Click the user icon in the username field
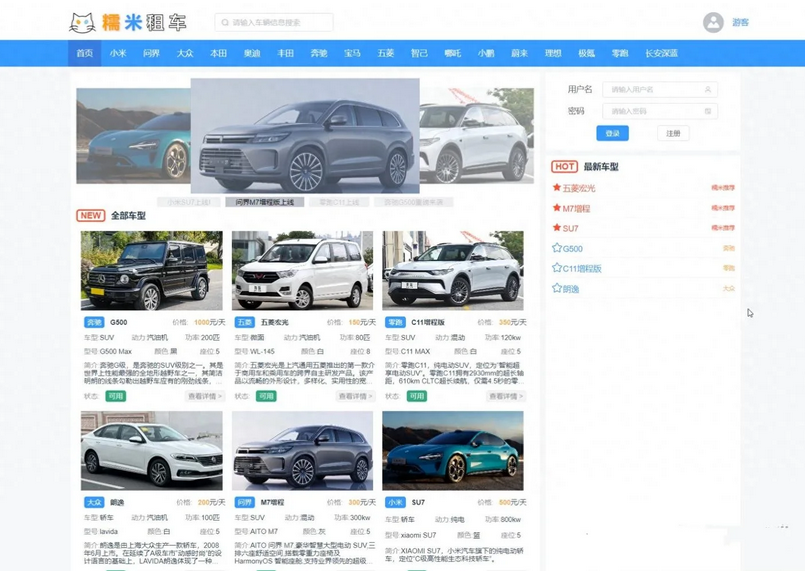The width and height of the screenshot is (805, 571). click(x=708, y=89)
